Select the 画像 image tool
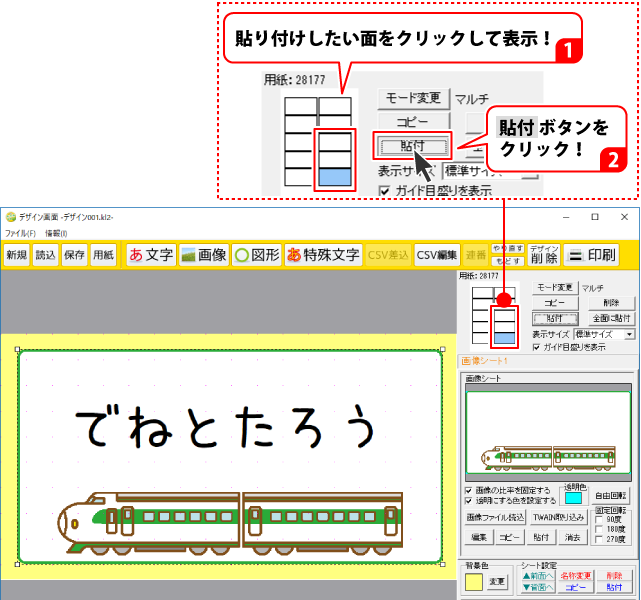This screenshot has height=600, width=641. [x=204, y=255]
